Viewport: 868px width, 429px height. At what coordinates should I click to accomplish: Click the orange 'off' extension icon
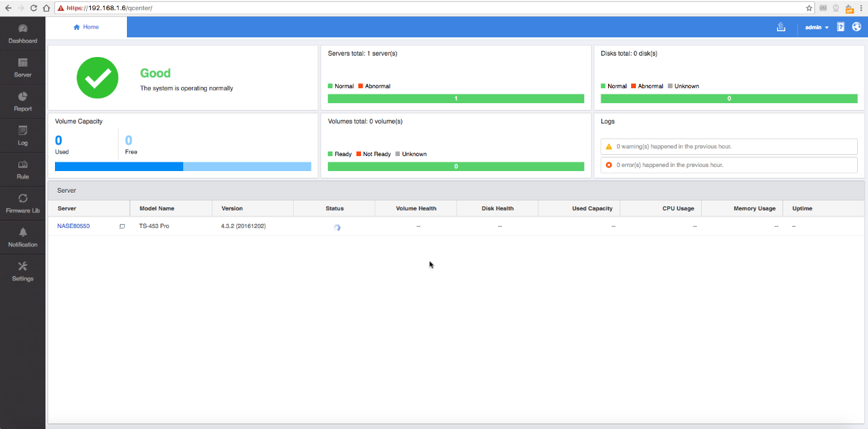click(849, 8)
